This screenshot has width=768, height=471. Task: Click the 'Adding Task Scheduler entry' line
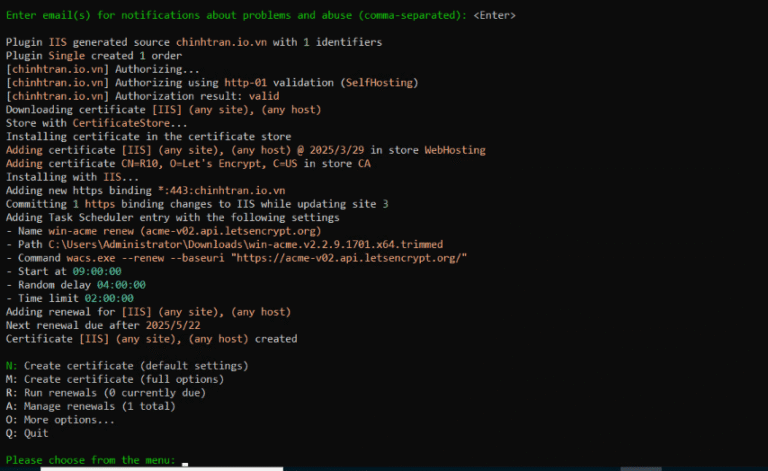(172, 217)
